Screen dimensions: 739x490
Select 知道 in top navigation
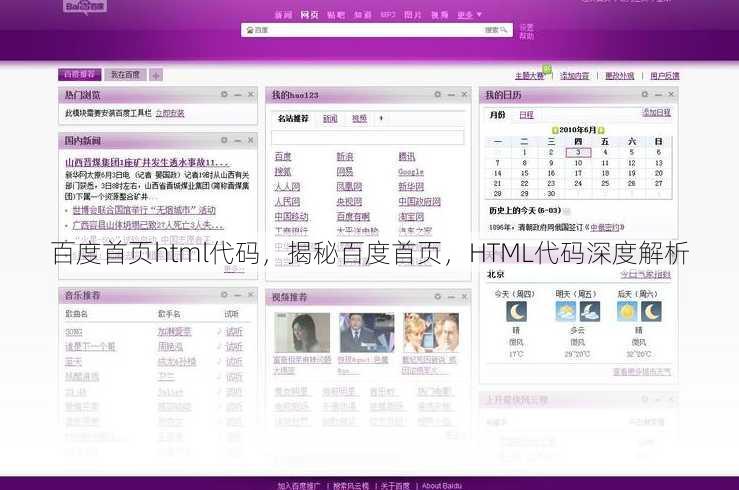tap(362, 15)
